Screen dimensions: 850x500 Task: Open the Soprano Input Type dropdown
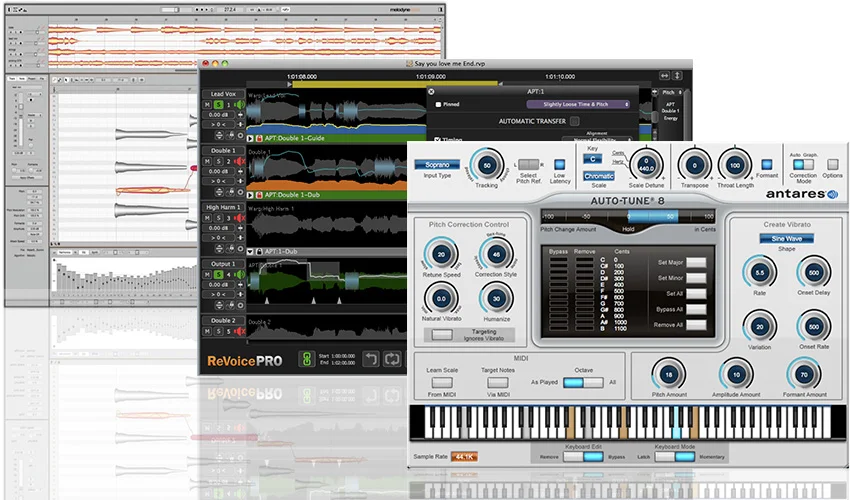tap(437, 164)
